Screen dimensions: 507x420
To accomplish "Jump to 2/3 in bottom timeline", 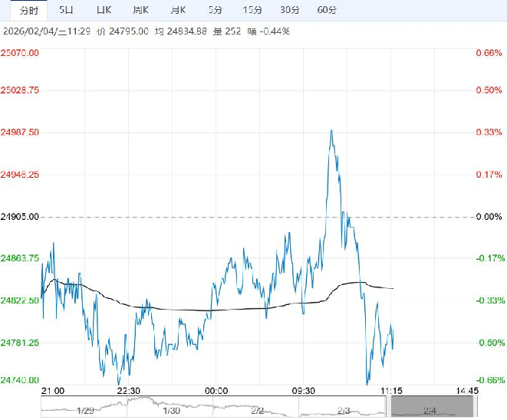I will (344, 409).
